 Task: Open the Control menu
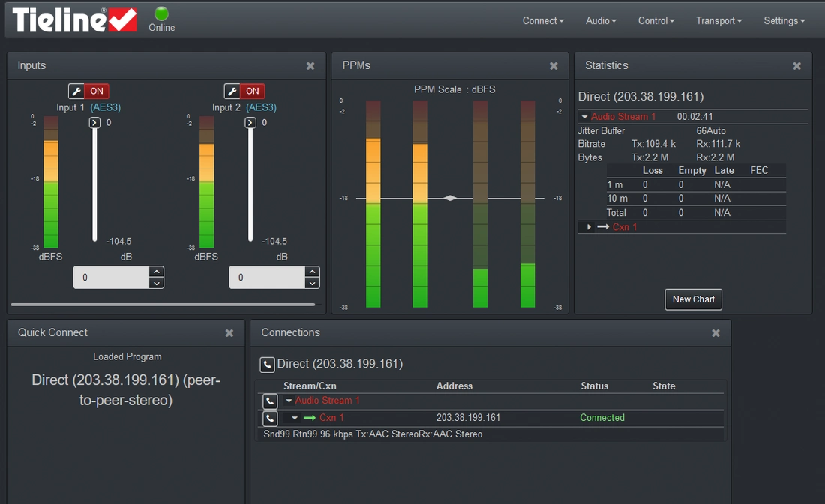pyautogui.click(x=656, y=20)
